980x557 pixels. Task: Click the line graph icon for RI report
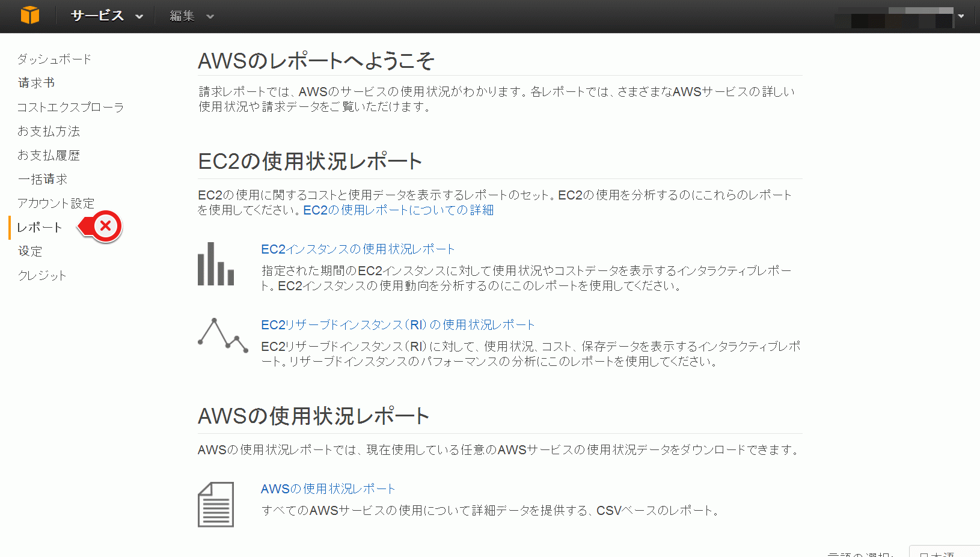[222, 335]
